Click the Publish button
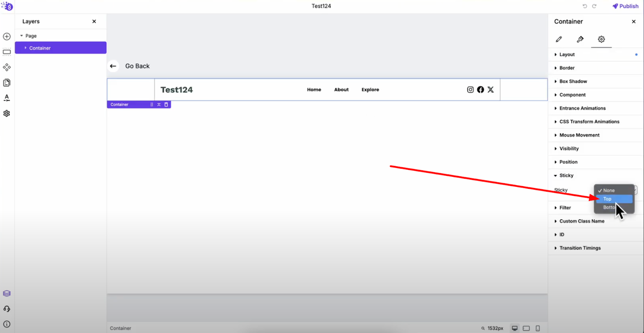Screen dimensions: 644x333 tap(625, 6)
